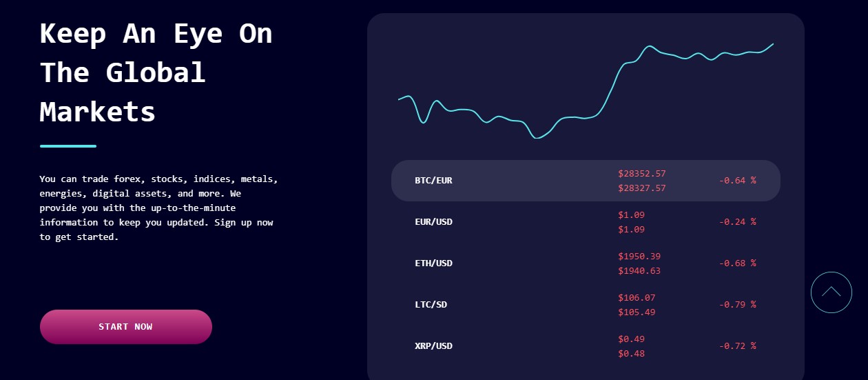The height and width of the screenshot is (380, 868).
Task: Click the $28352.57 BTC/EUR price
Action: [x=642, y=174]
